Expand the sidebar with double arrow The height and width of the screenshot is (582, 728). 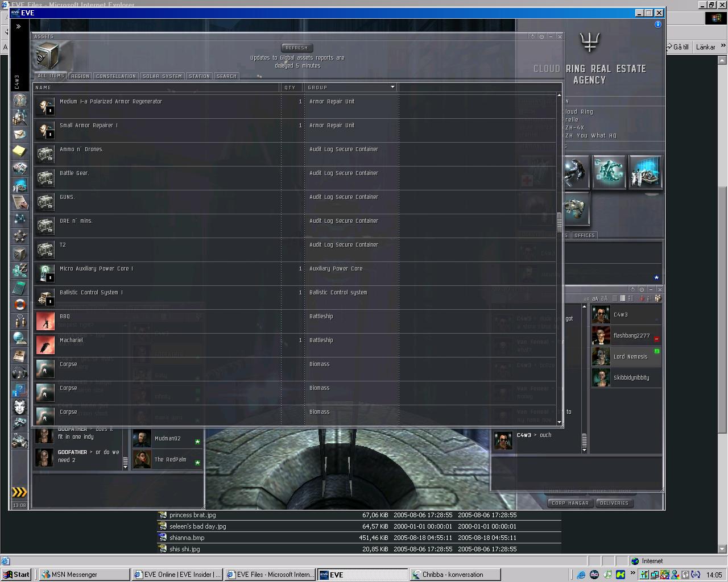18,26
